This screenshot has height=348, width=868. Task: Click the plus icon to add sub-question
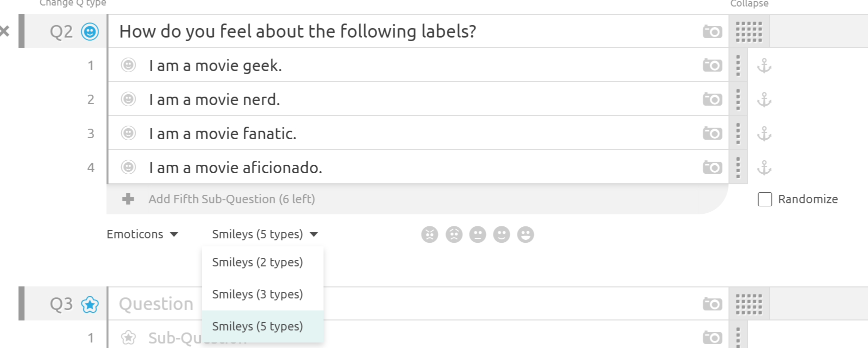click(128, 199)
